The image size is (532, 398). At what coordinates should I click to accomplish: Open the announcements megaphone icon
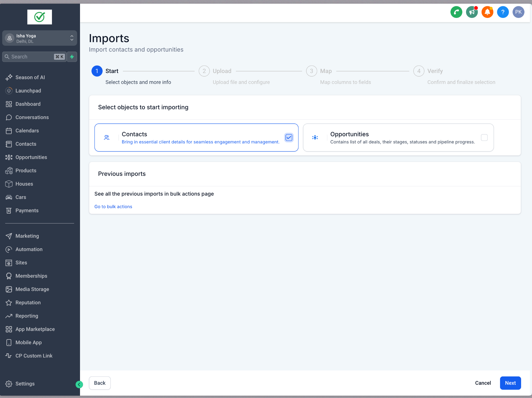[x=471, y=12]
